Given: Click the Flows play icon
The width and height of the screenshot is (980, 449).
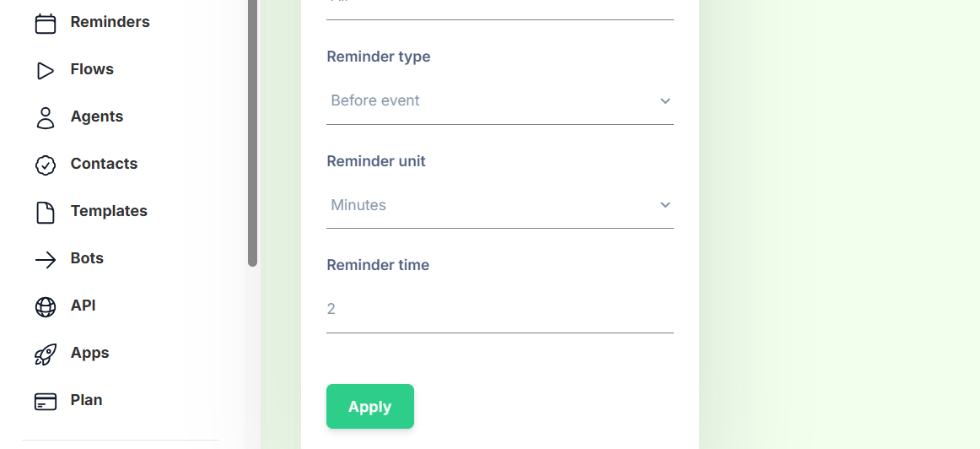Looking at the screenshot, I should (46, 70).
